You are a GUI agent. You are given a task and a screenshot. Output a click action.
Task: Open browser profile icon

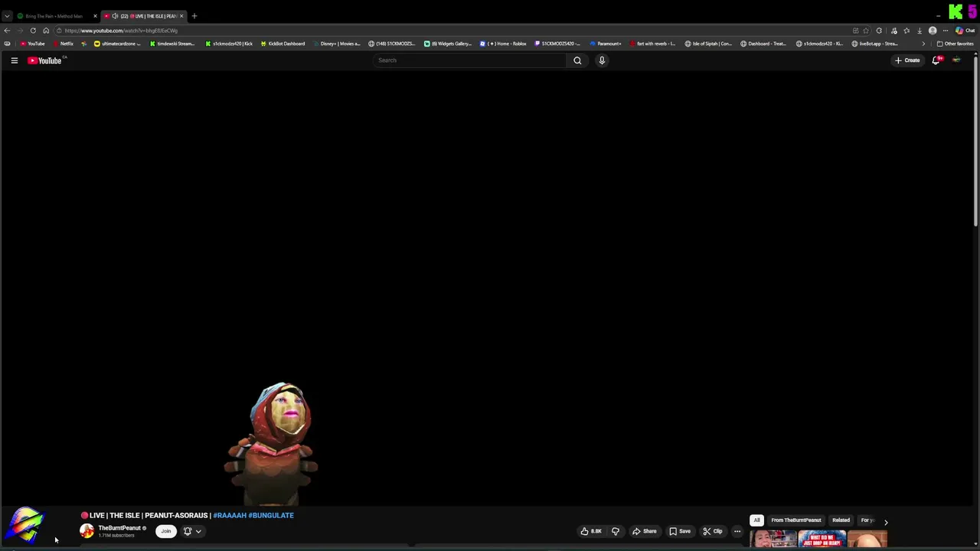933,31
